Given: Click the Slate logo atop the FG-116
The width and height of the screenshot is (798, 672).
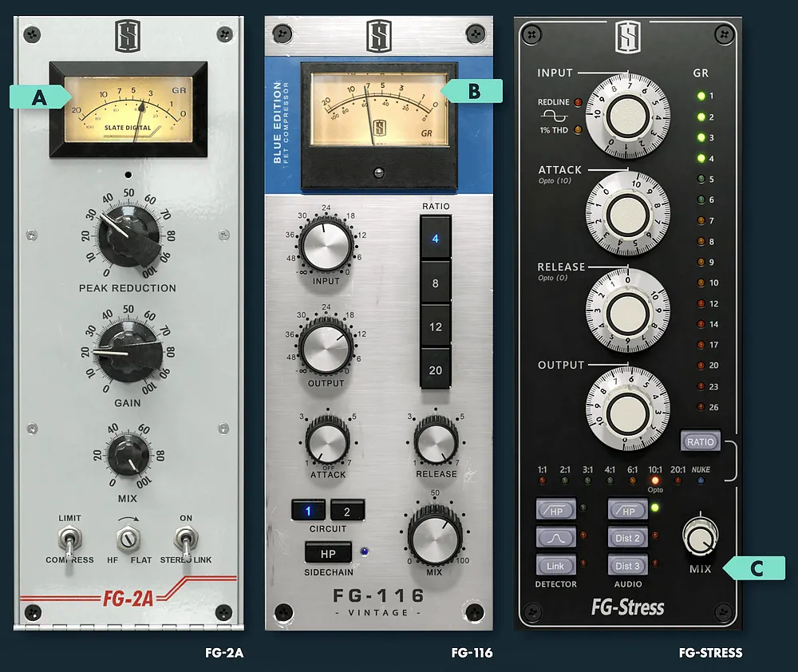Looking at the screenshot, I should pos(379,36).
